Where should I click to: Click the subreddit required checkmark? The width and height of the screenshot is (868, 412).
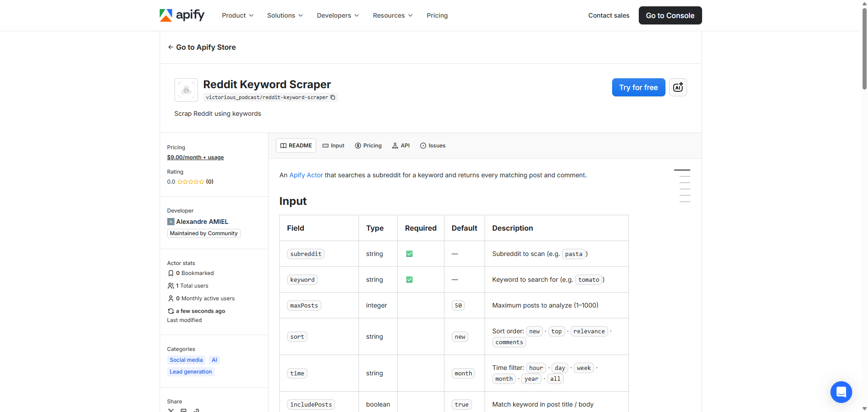[x=409, y=254]
